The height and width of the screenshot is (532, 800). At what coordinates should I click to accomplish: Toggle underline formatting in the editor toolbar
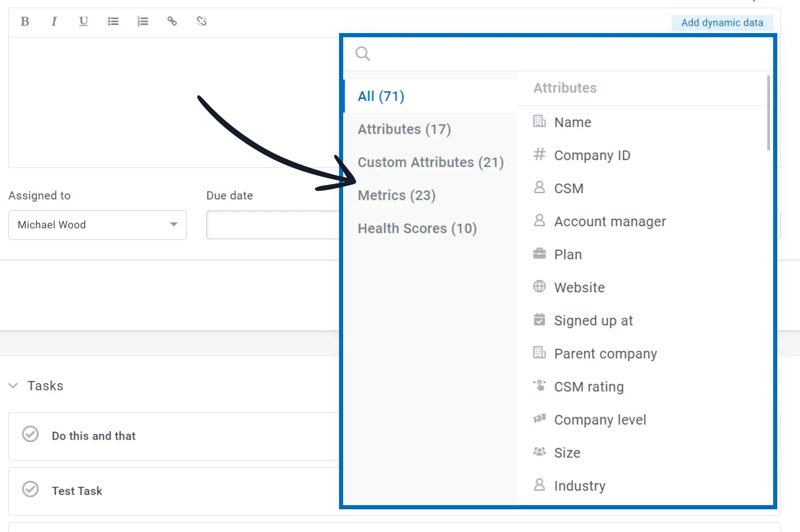(x=83, y=21)
